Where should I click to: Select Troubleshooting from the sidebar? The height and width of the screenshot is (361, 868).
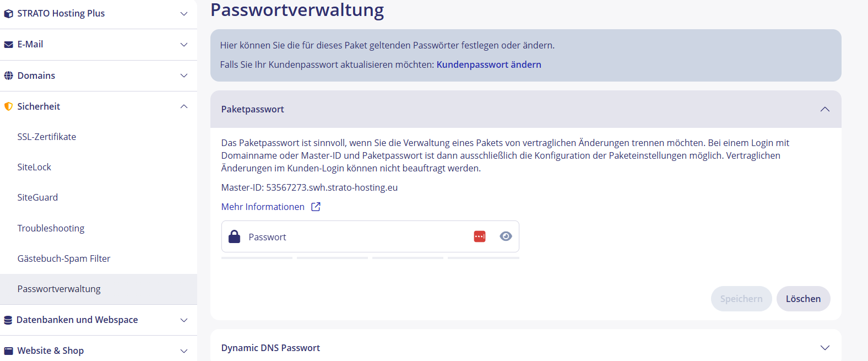click(51, 228)
